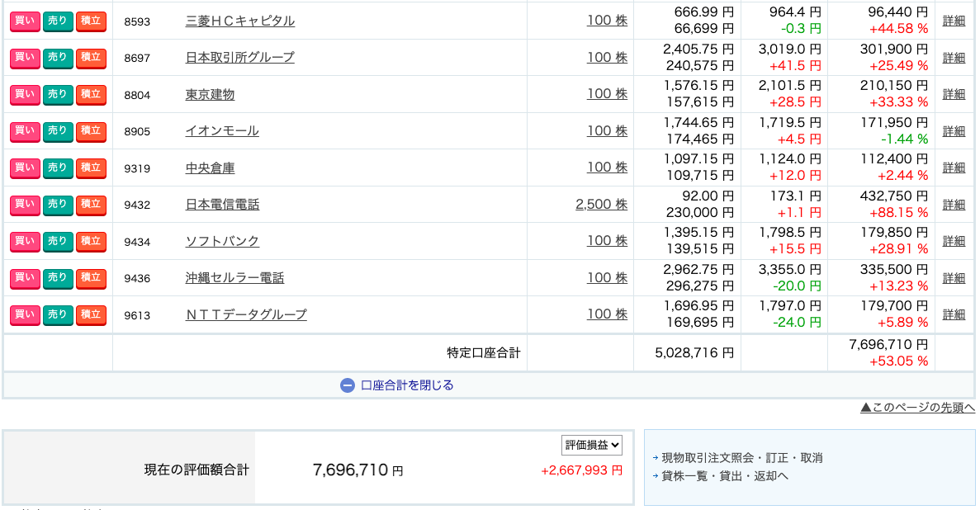The image size is (980, 510).
Task: Click 売り button for 沖縄セルラー電話
Action: tap(58, 277)
